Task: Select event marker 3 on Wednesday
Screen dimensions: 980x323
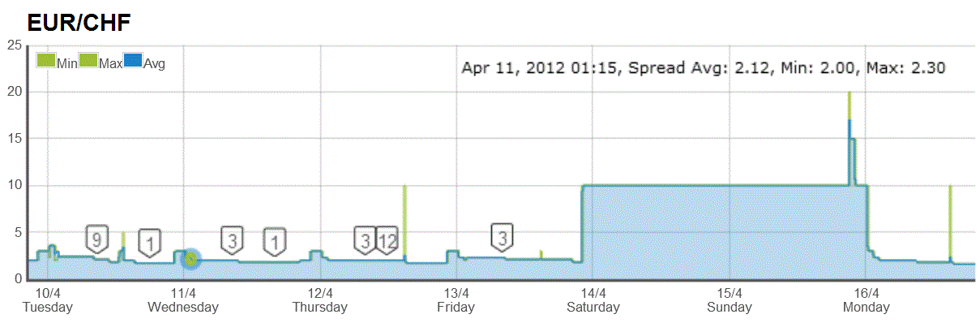Action: pos(233,240)
